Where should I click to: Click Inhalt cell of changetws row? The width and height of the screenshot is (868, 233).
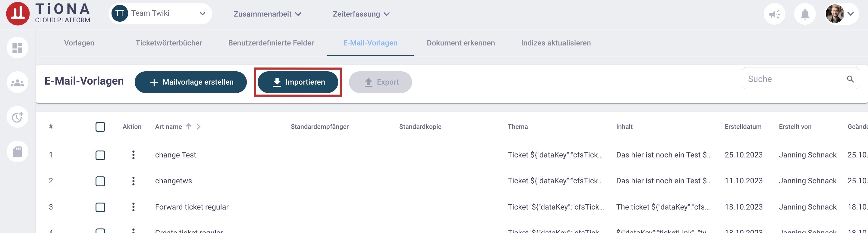pos(664,181)
